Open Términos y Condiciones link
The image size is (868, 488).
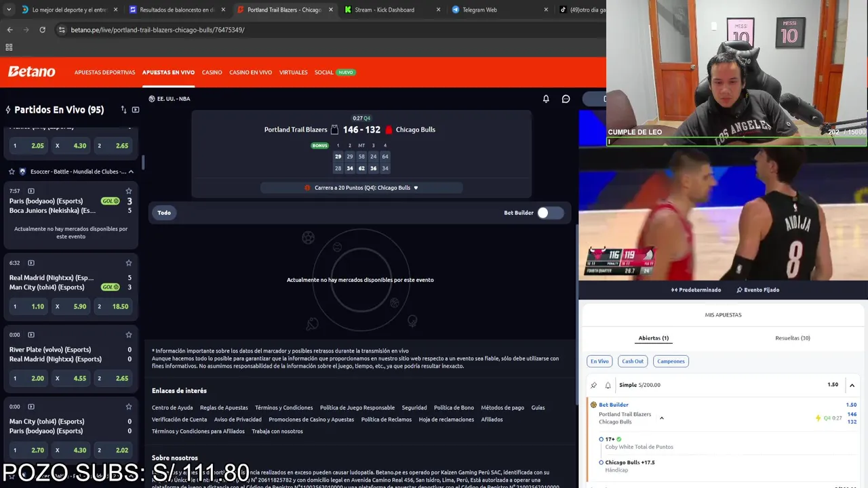pyautogui.click(x=284, y=408)
